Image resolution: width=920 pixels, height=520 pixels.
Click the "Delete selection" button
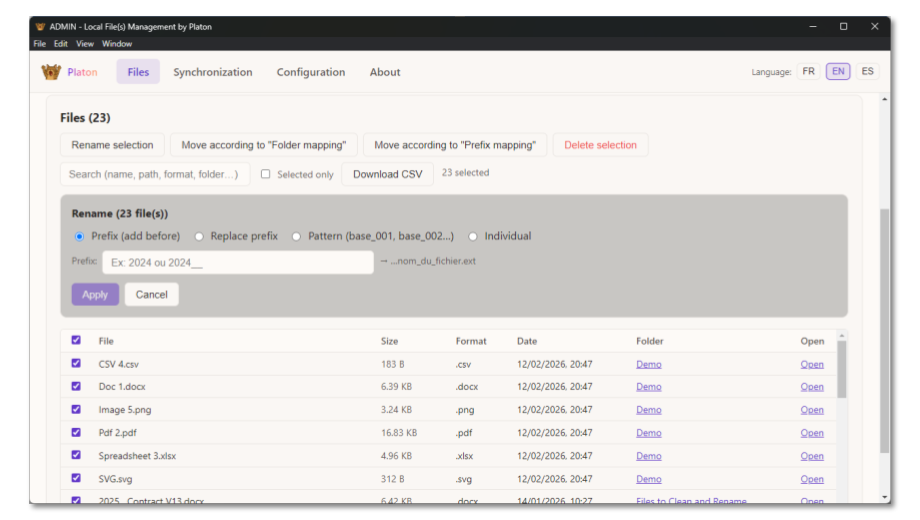600,145
